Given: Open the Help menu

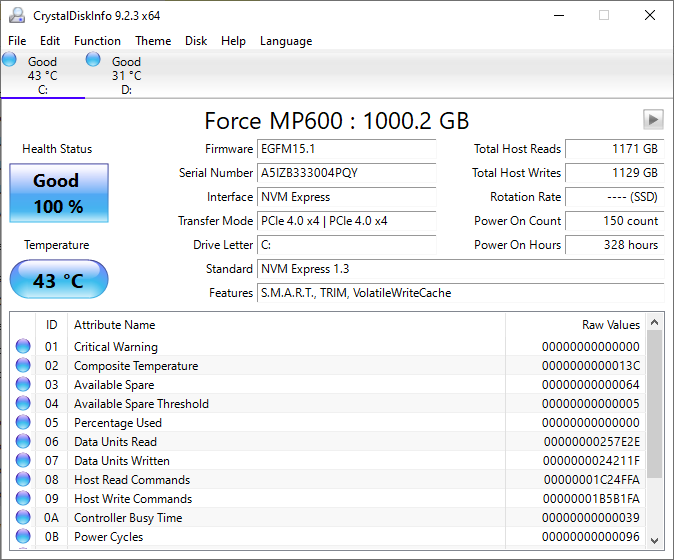Looking at the screenshot, I should tap(233, 41).
